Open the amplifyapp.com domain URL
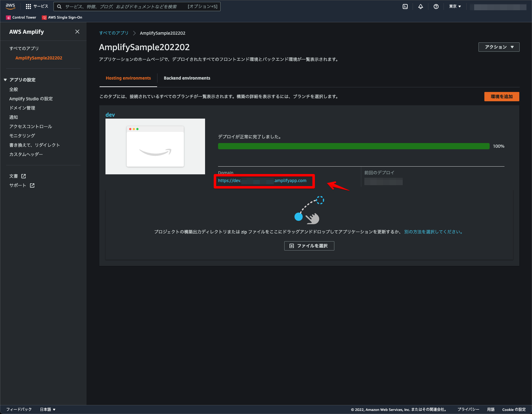 [262, 181]
